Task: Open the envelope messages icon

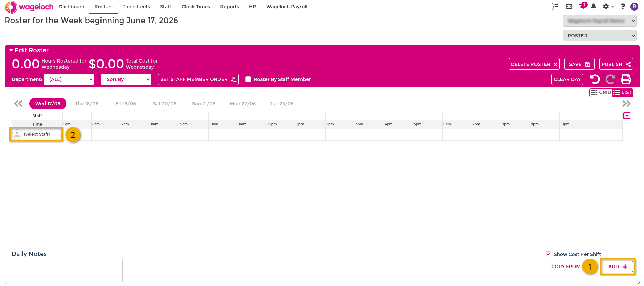Action: point(569,6)
